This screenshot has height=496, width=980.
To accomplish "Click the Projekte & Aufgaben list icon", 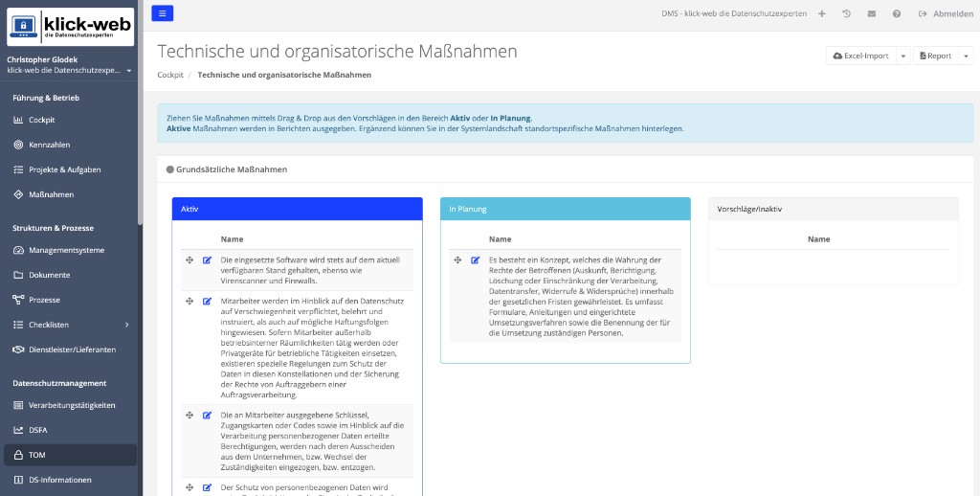I will pos(18,169).
